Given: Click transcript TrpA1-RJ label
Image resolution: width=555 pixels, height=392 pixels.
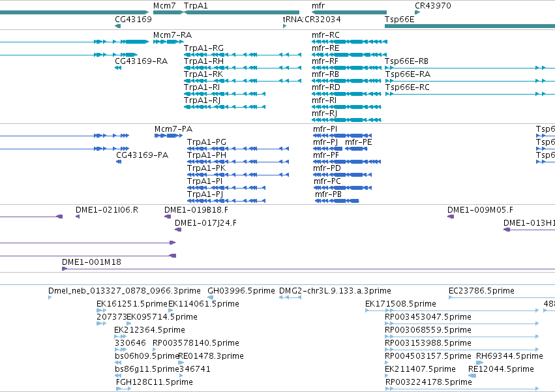Looking at the screenshot, I should pyautogui.click(x=202, y=100).
